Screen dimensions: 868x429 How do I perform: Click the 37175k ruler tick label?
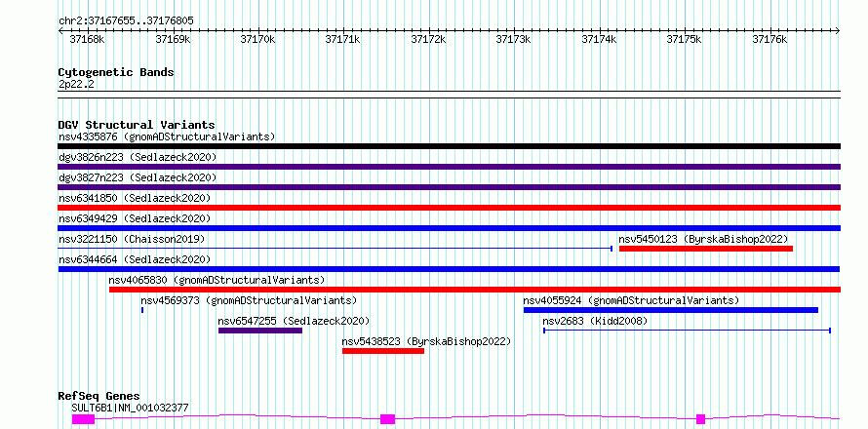(684, 39)
